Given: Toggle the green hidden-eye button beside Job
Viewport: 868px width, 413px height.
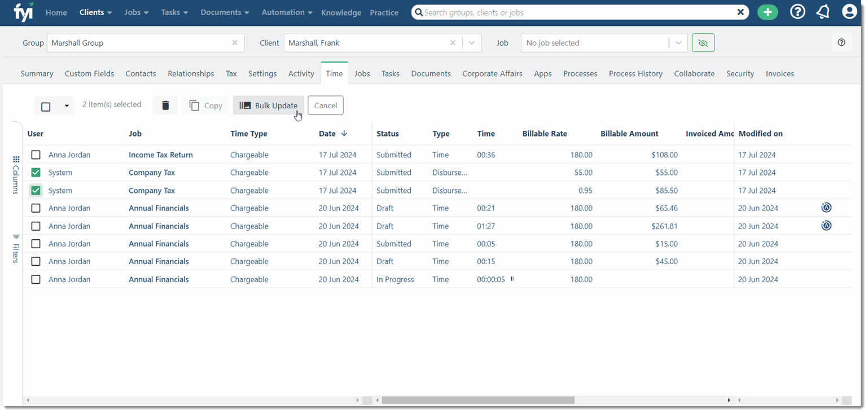Looking at the screenshot, I should point(703,43).
